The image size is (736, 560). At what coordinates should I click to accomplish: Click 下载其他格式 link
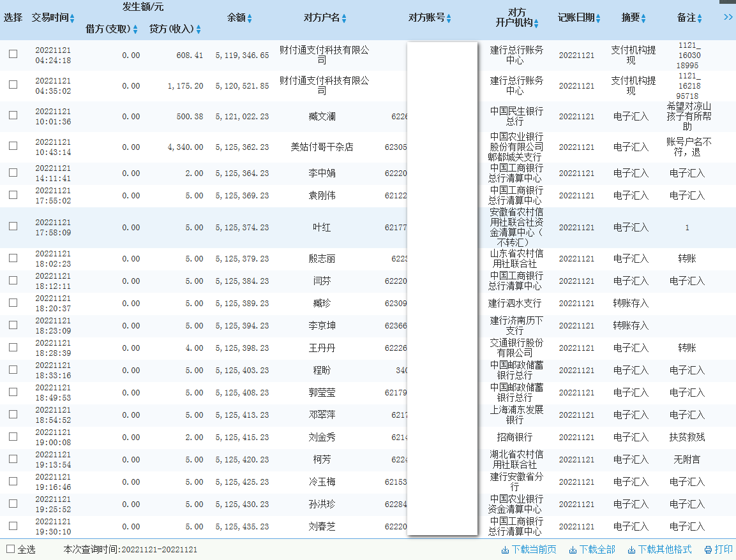coord(660,550)
